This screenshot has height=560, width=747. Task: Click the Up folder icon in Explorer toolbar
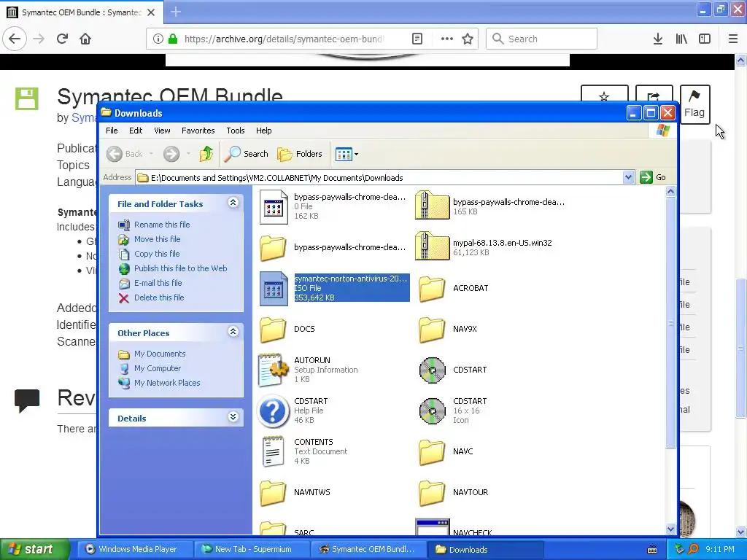[206, 154]
